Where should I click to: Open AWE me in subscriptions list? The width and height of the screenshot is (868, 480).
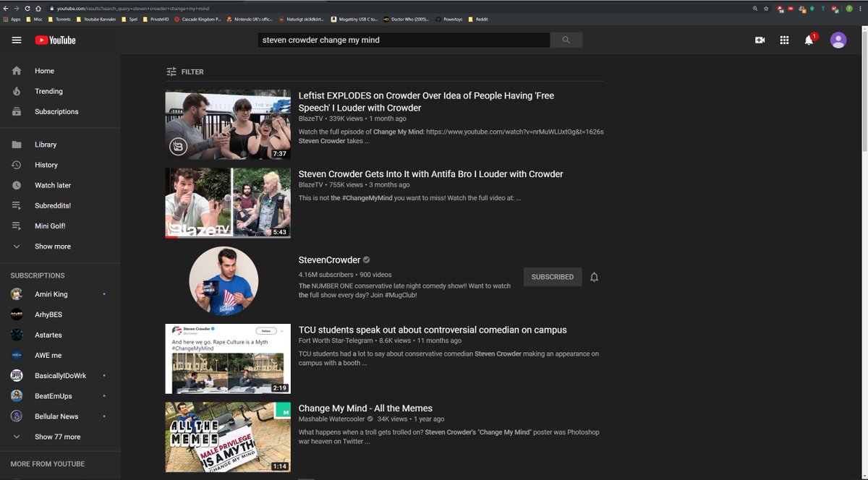[x=48, y=355]
